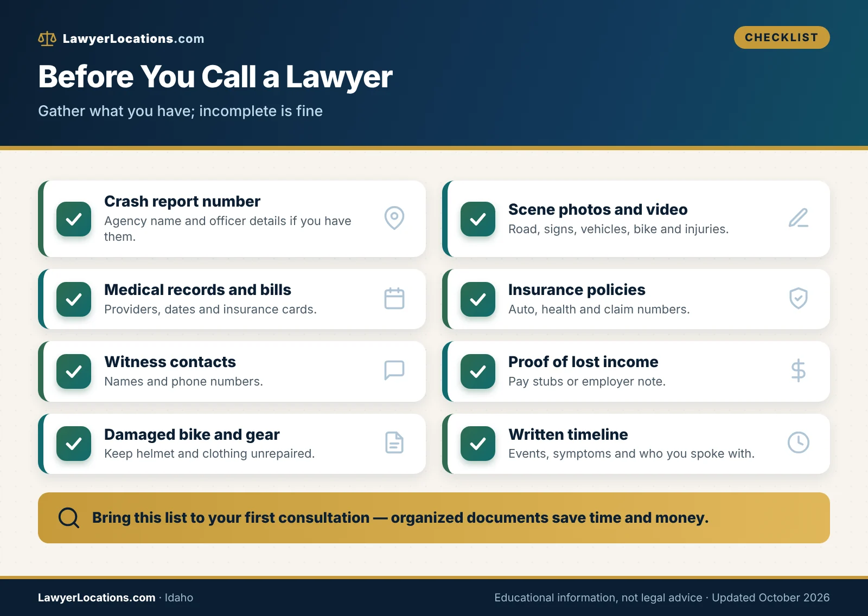
Task: Click the document icon on Damaged bike card
Action: 394,442
